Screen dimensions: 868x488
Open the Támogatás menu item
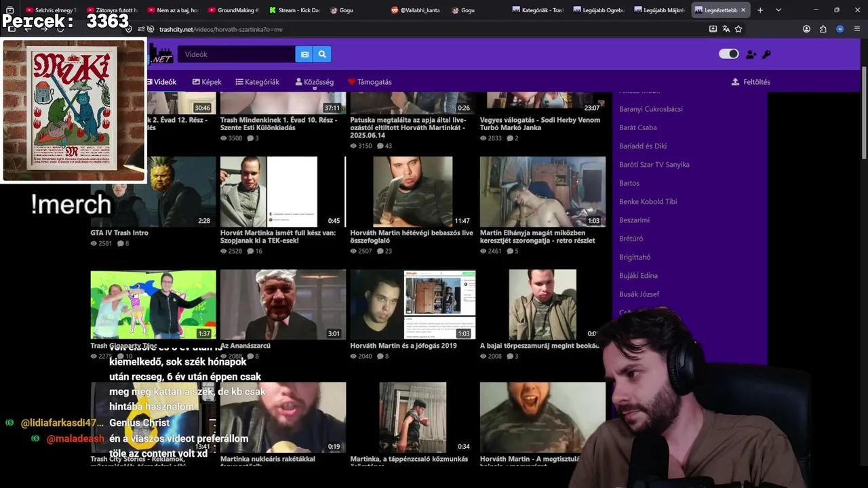[x=370, y=82]
